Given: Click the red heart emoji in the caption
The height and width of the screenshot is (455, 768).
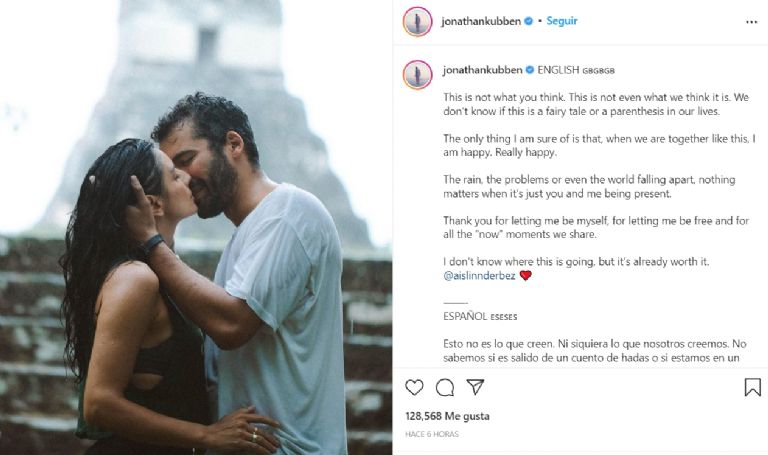Looking at the screenshot, I should (x=526, y=276).
